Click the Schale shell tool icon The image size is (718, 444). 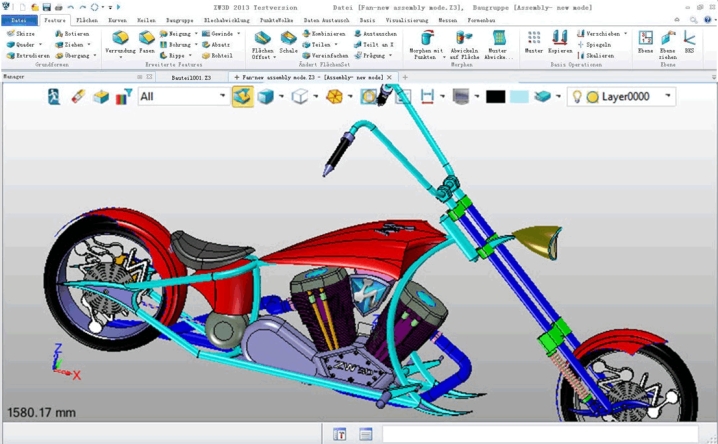289,41
